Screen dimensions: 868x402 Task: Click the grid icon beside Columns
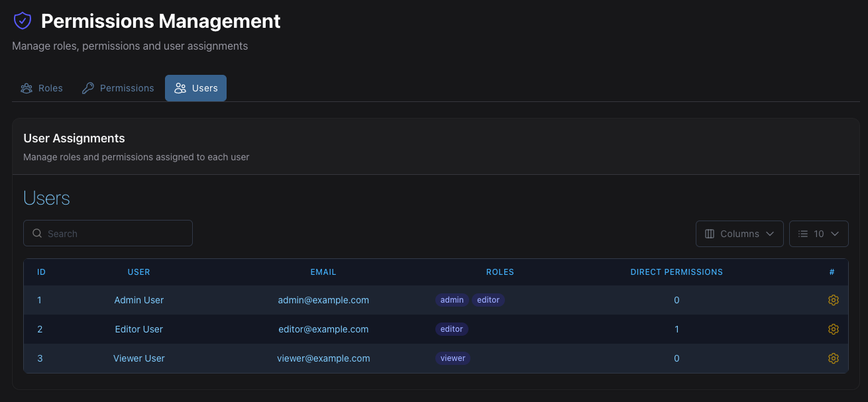710,233
